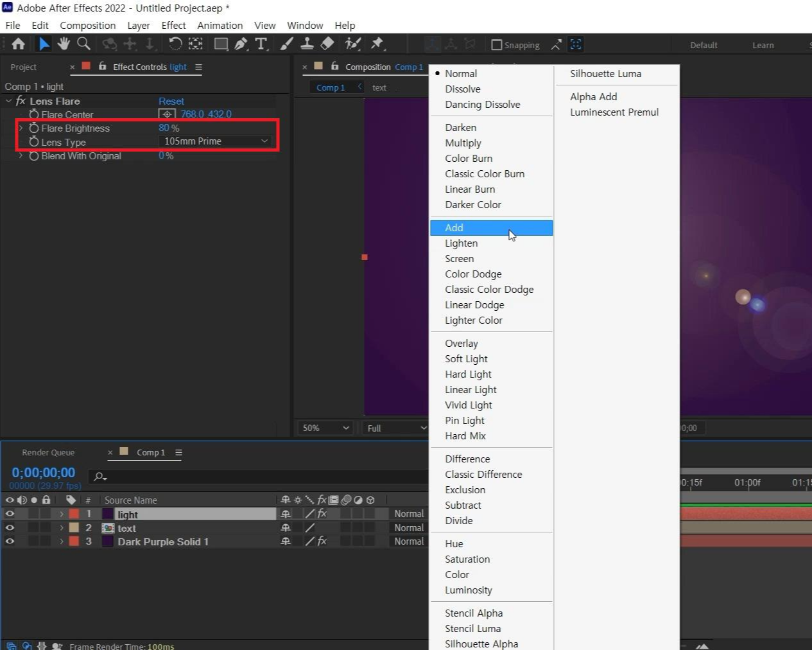Click the fx icon beside Lens Flare
Viewport: 812px width, 650px height.
(x=21, y=101)
